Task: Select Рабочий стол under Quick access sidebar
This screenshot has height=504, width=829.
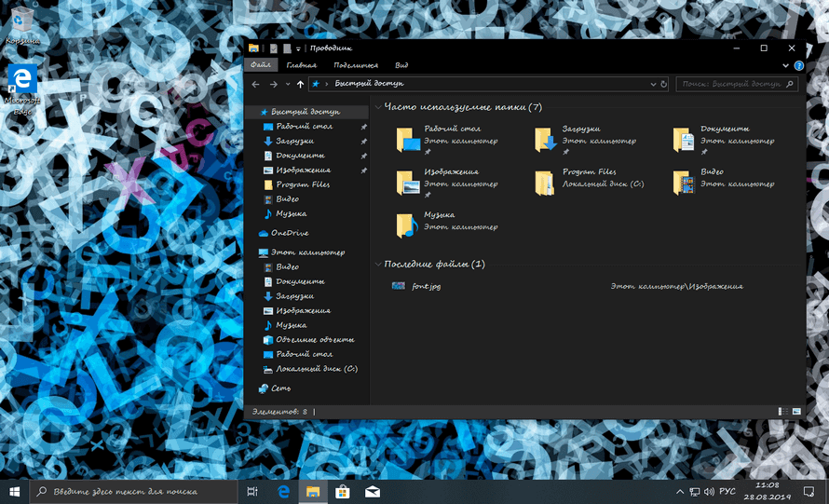Action: pyautogui.click(x=306, y=127)
